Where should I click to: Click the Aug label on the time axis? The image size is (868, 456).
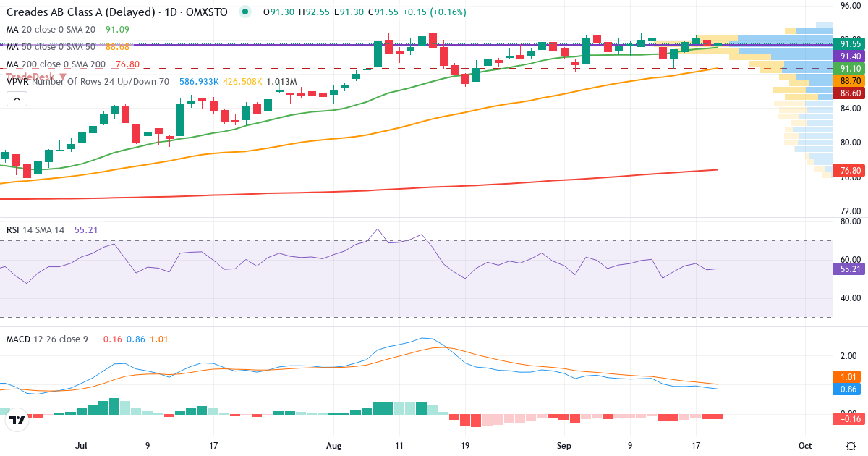coord(333,444)
